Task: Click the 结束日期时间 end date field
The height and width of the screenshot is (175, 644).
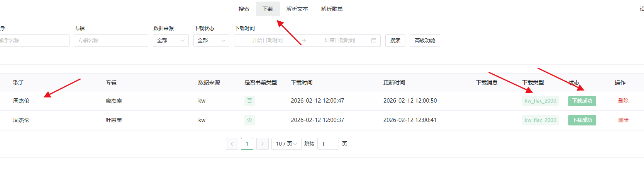Action: (339, 41)
